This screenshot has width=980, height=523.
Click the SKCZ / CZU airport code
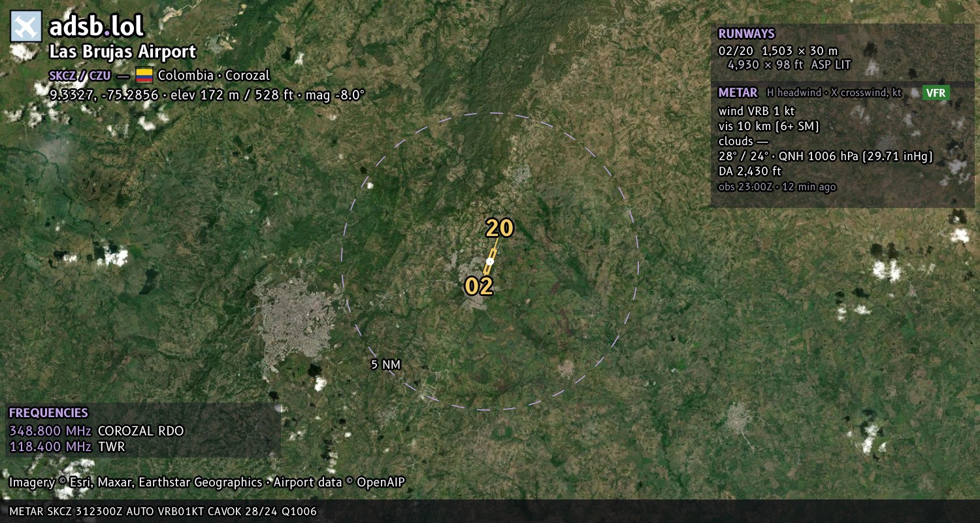pos(80,75)
